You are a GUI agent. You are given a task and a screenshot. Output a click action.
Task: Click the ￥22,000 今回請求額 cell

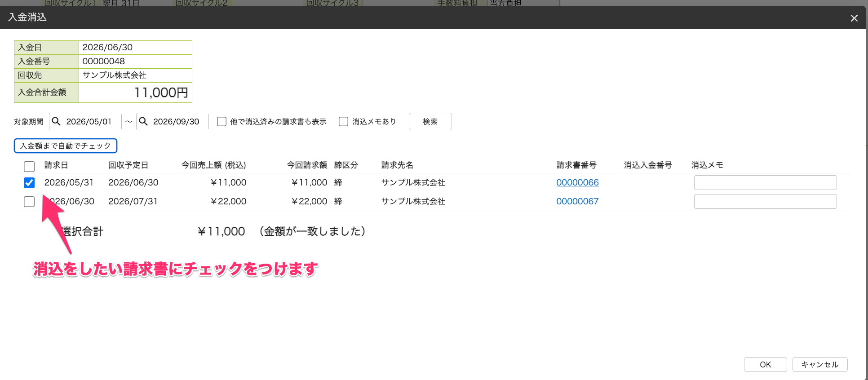pos(309,201)
